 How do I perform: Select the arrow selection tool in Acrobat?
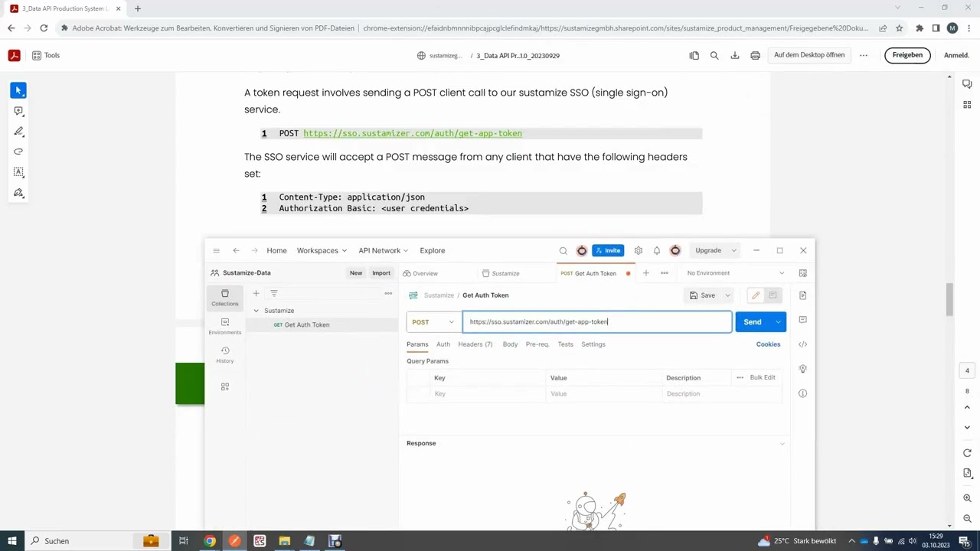tap(18, 90)
